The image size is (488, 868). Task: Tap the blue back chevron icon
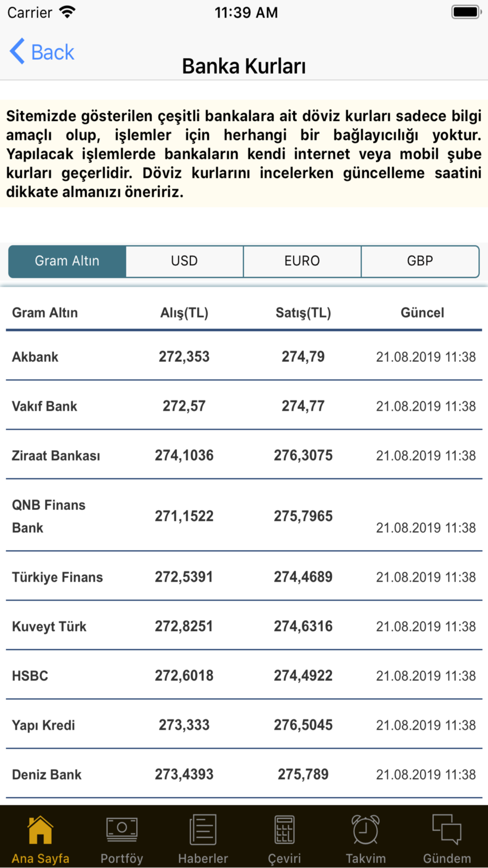pos(17,51)
